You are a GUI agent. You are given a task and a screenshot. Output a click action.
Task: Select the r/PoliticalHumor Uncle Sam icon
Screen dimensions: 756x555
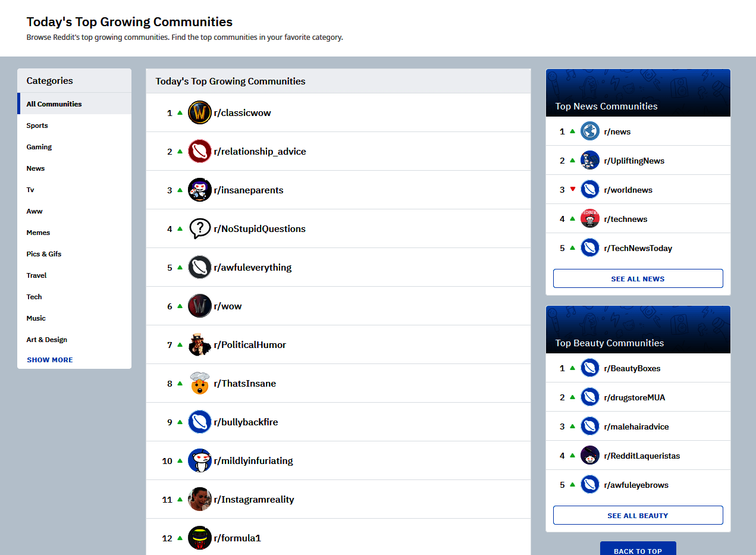(x=199, y=344)
